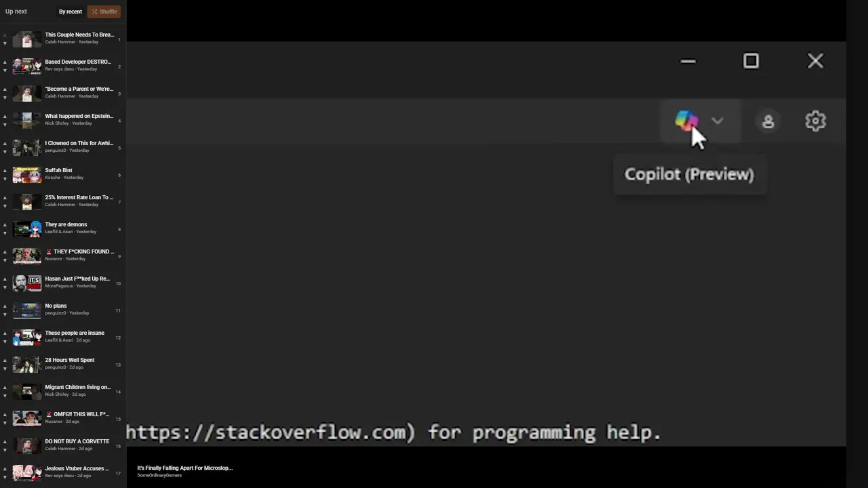Screen dimensions: 868x488
Task: Play "What happened on Epstein..." from the queue
Action: pyautogui.click(x=79, y=116)
